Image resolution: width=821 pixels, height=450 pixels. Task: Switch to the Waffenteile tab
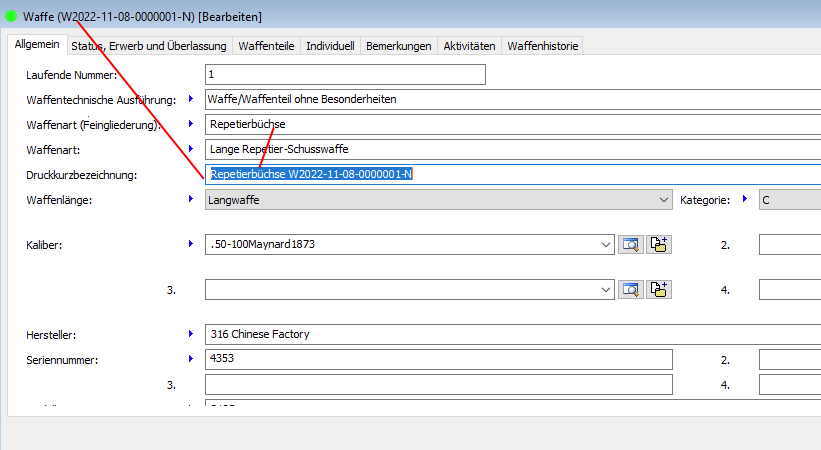267,46
